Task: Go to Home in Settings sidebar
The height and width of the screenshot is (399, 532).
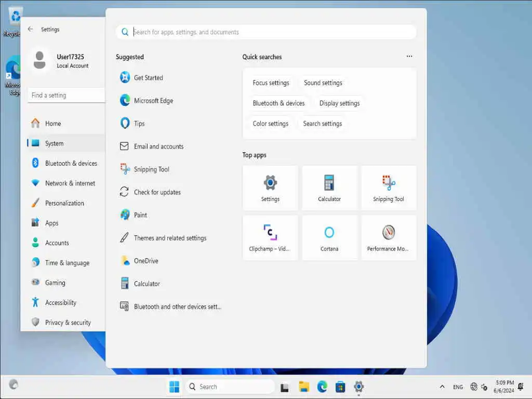Action: 65,124
